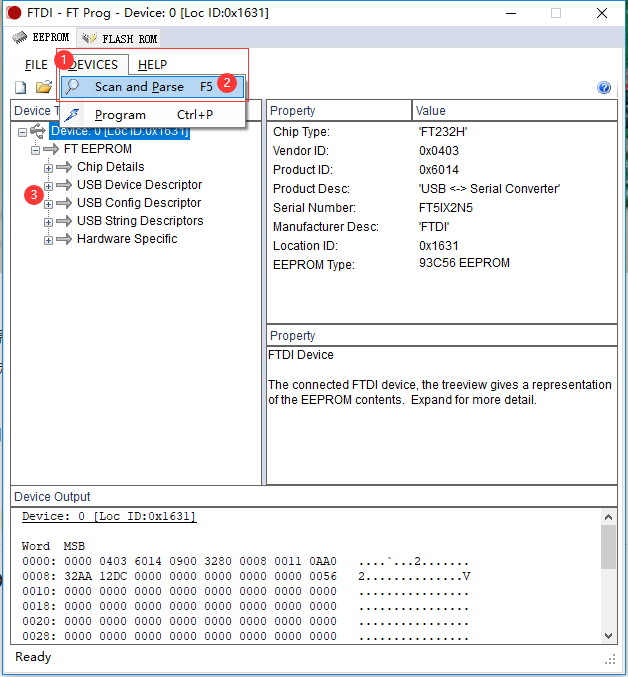Image resolution: width=628 pixels, height=677 pixels.
Task: Click the arrow icon beside FT EEPROM
Action: tap(51, 149)
